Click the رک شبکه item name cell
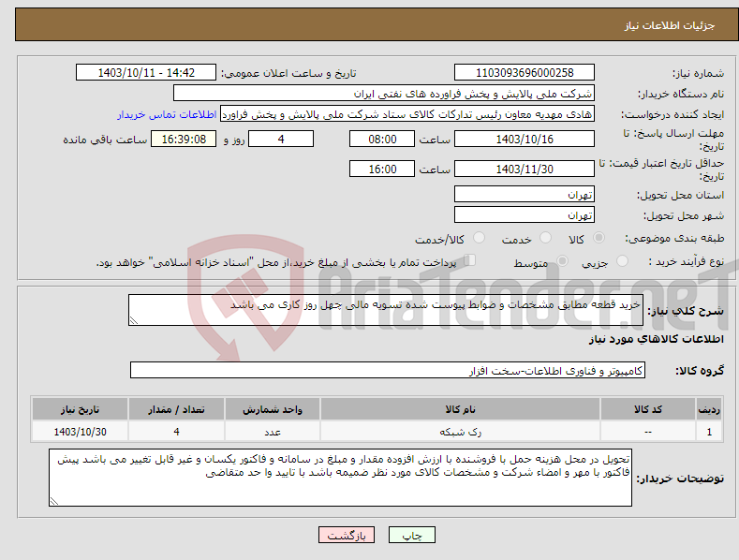Image resolution: width=739 pixels, height=560 pixels. [460, 432]
